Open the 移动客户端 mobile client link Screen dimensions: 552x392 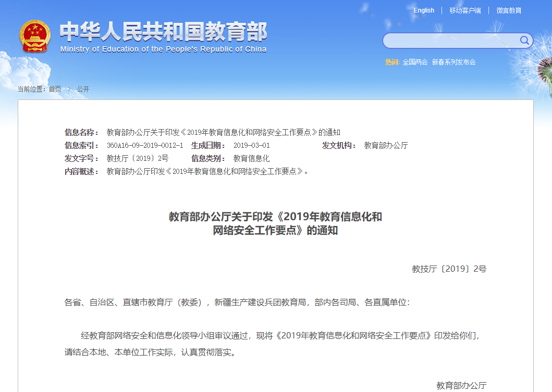pyautogui.click(x=465, y=10)
